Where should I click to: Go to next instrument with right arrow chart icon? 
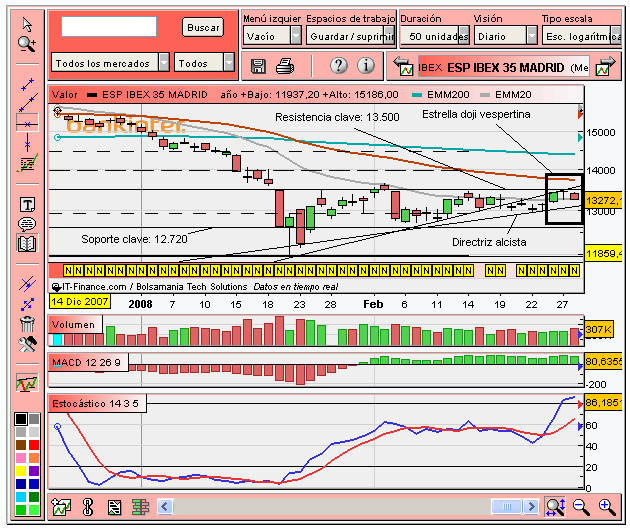point(605,67)
